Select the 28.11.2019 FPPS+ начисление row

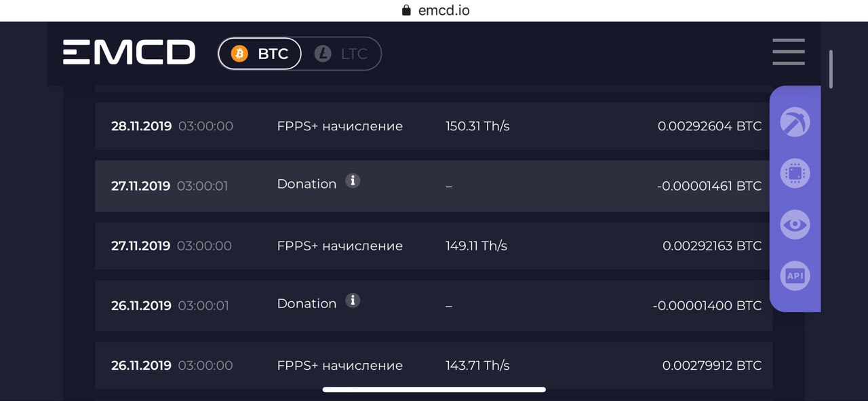coord(434,126)
